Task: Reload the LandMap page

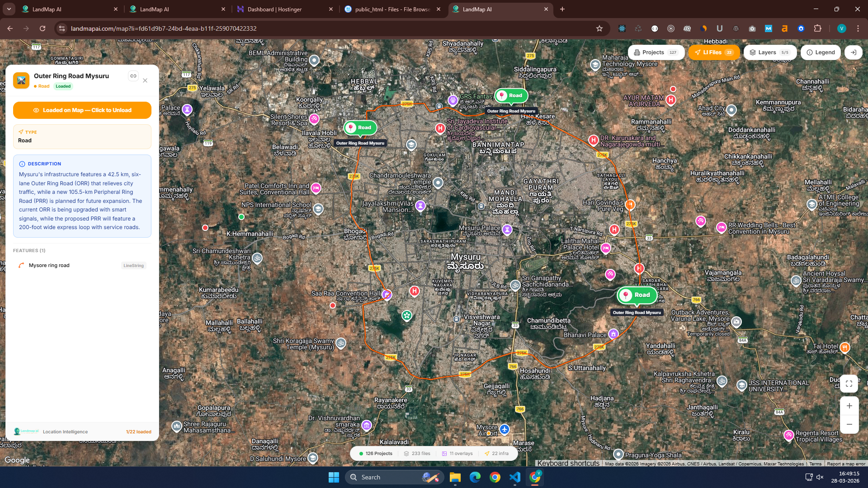Action: point(42,28)
